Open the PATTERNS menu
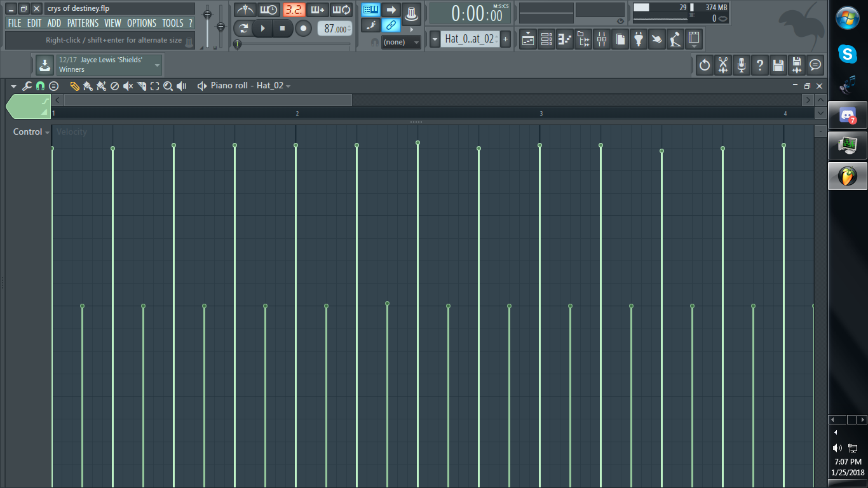Image resolution: width=868 pixels, height=488 pixels. [83, 23]
